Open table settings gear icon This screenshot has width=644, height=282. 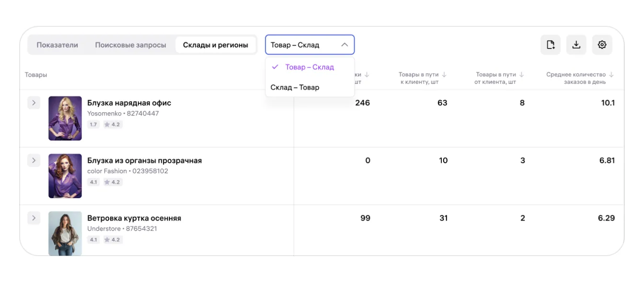602,45
